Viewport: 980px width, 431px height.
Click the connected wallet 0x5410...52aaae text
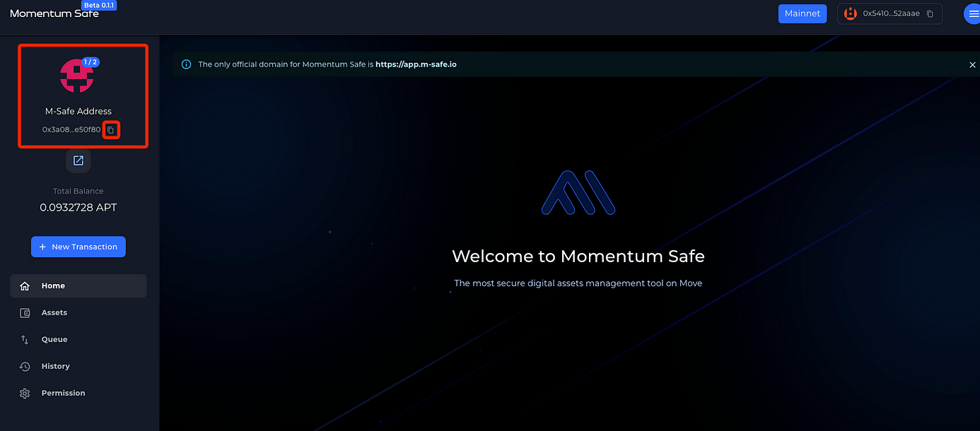pos(892,13)
